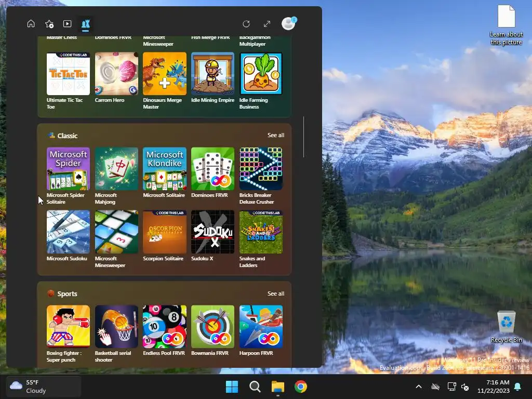The height and width of the screenshot is (399, 532).
Task: Open the weather widget on taskbar
Action: 44,387
